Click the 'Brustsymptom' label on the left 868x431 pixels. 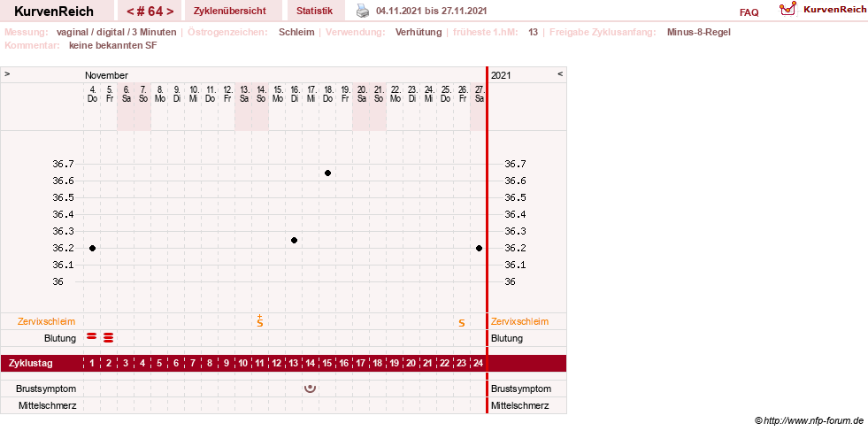pos(46,389)
